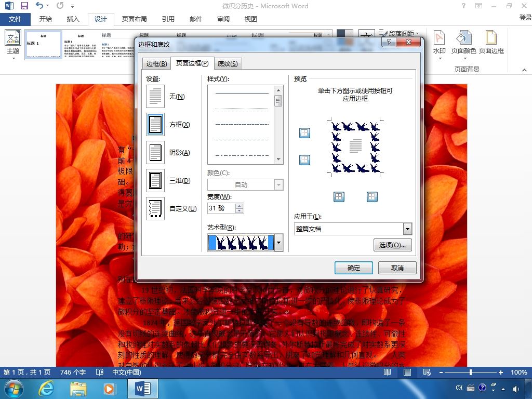The width and height of the screenshot is (532, 399).
Task: Select the solid line style in list
Action: click(242, 93)
